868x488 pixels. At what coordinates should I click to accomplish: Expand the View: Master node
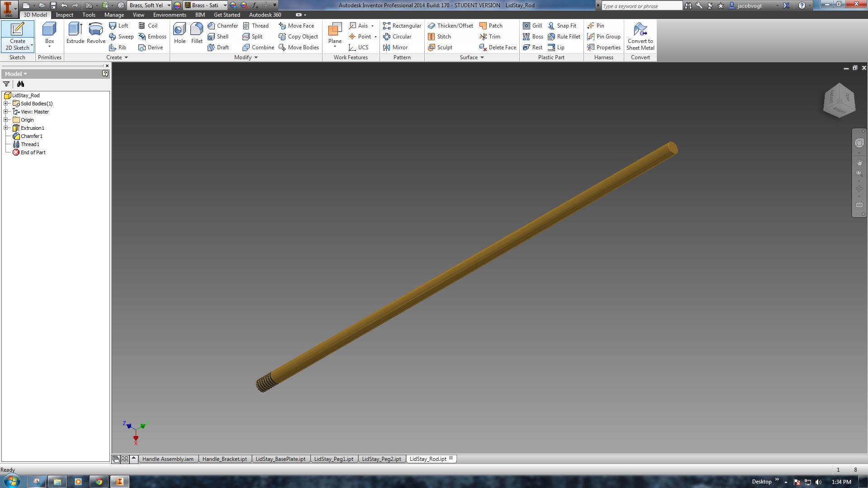tap(6, 112)
